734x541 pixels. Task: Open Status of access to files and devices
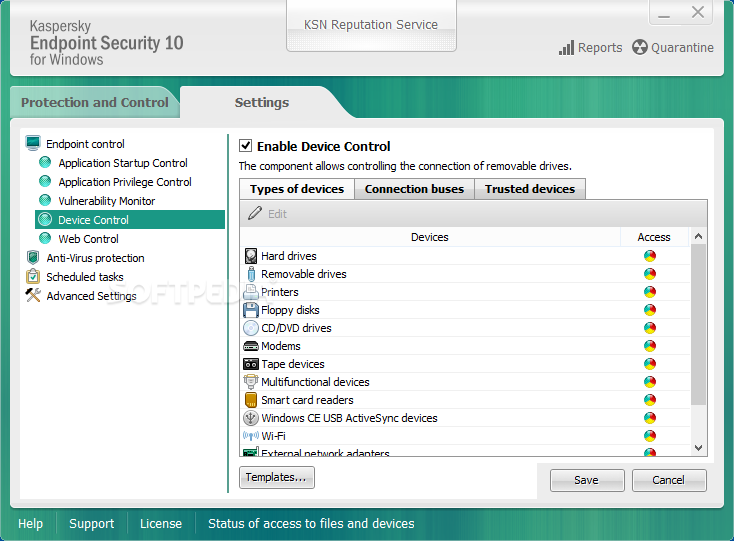[x=311, y=524]
